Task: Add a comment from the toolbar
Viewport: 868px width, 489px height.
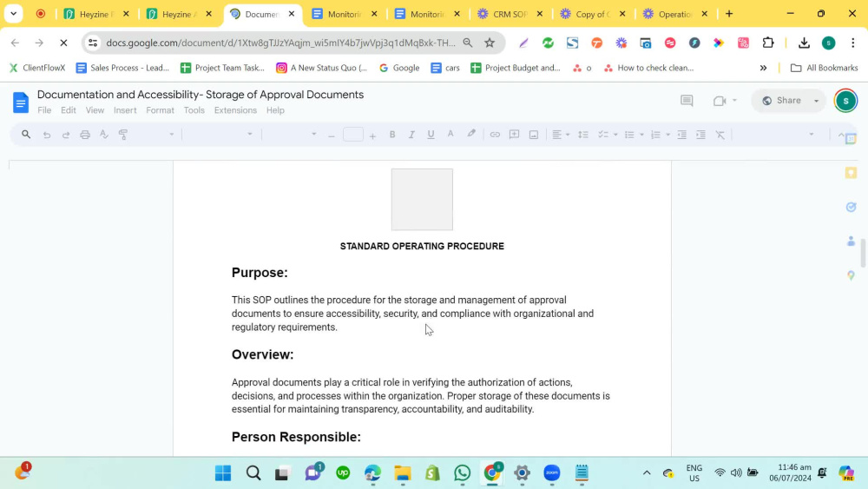Action: pyautogui.click(x=514, y=135)
